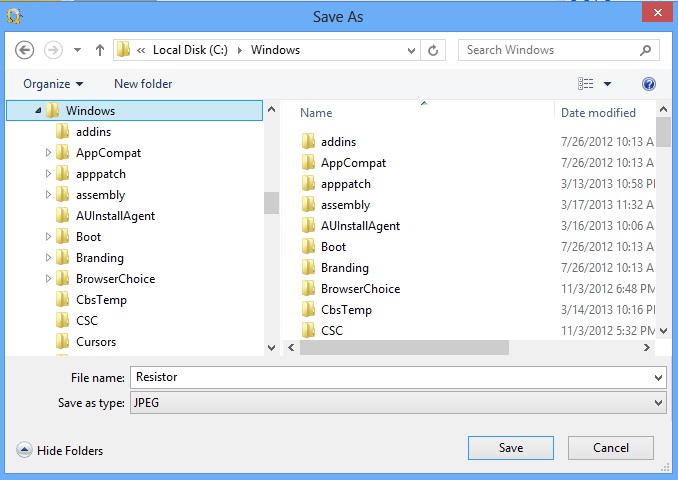Click the Save button

[x=511, y=448]
